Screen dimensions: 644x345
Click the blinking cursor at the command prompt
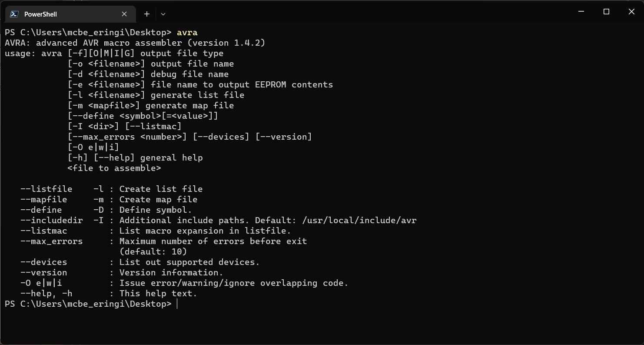pyautogui.click(x=176, y=304)
